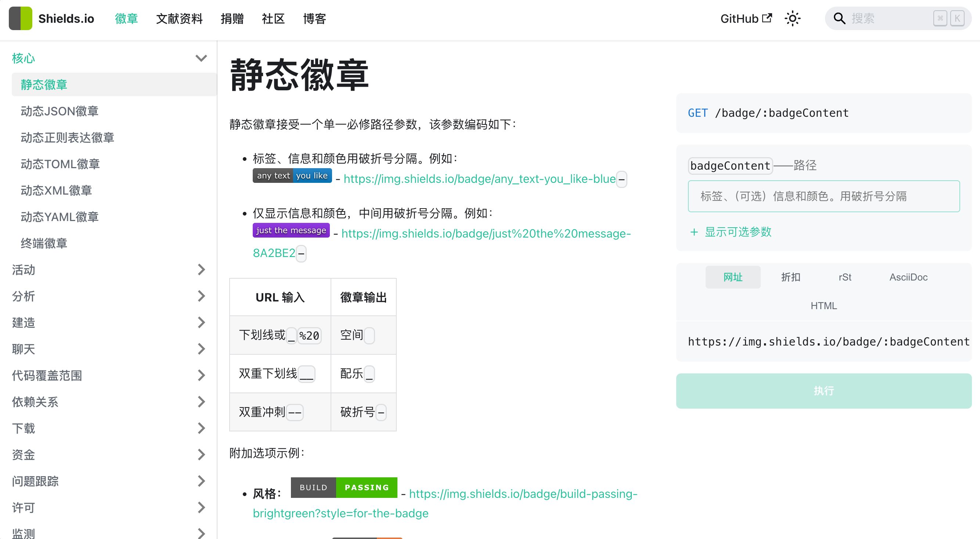Show optional parameters with 显示可选参数

click(x=731, y=232)
